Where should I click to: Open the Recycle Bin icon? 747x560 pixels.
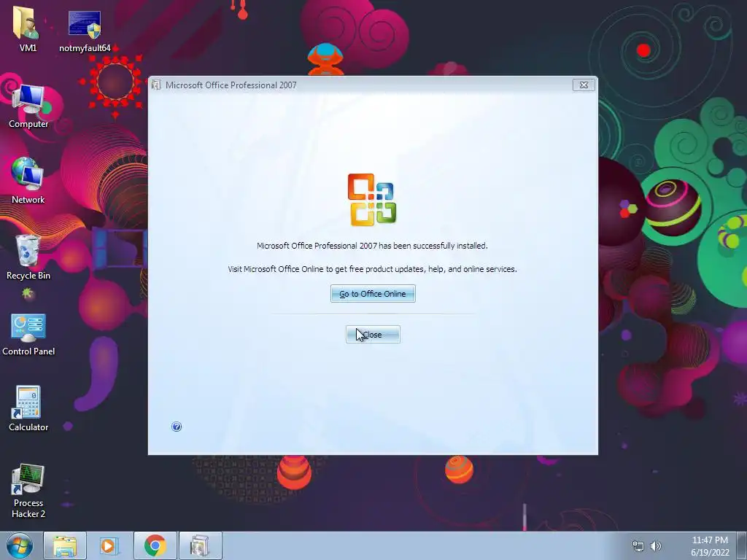(28, 257)
